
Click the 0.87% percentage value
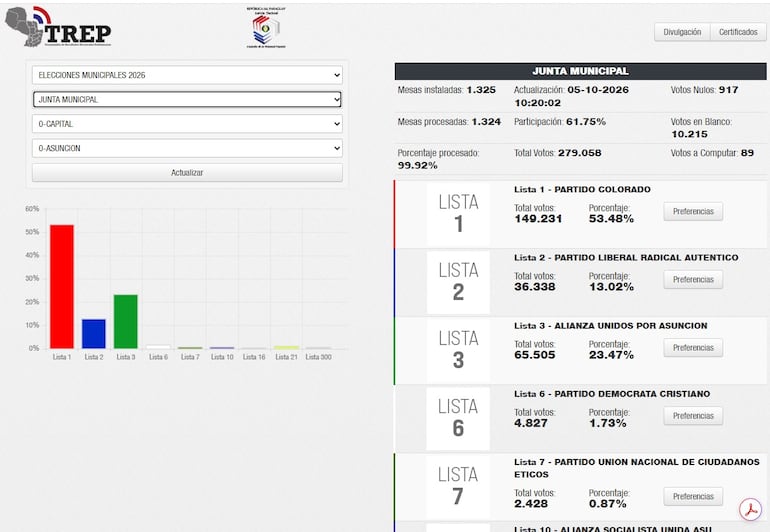click(x=608, y=504)
